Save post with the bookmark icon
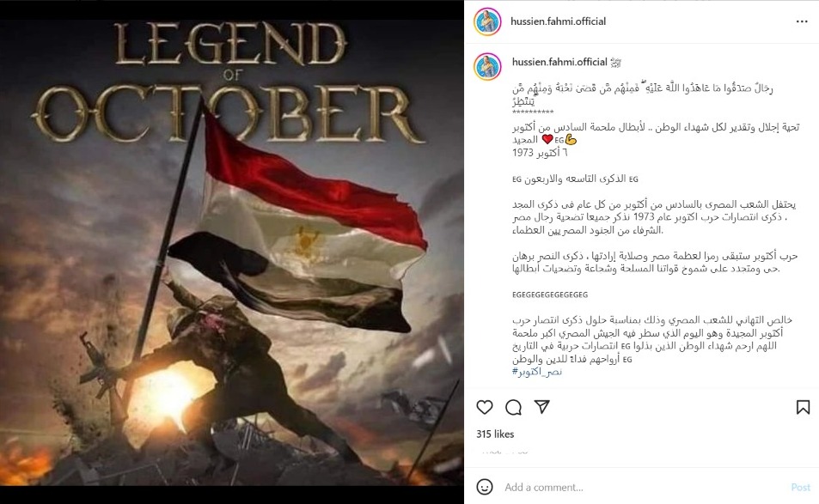This screenshot has width=819, height=504. (x=803, y=407)
